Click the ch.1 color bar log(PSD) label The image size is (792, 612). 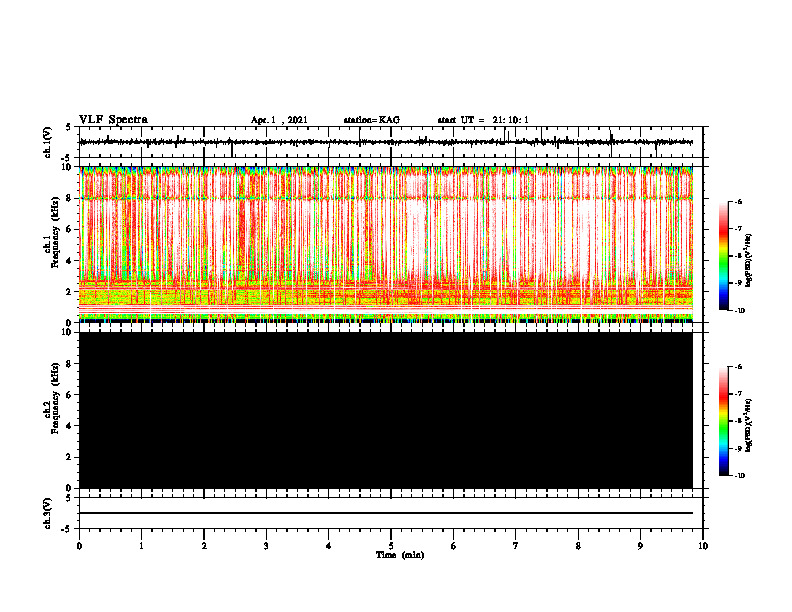coord(748,261)
